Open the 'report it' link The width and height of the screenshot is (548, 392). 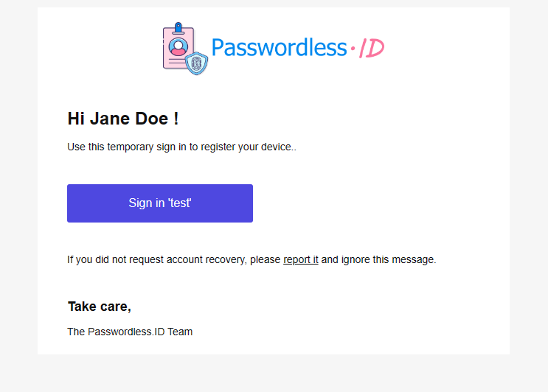click(301, 259)
